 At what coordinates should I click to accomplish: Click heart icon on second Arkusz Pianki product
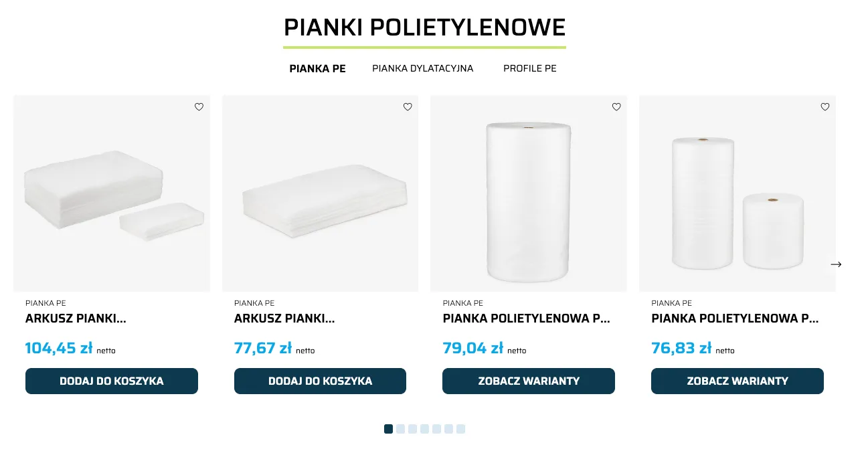coord(408,107)
